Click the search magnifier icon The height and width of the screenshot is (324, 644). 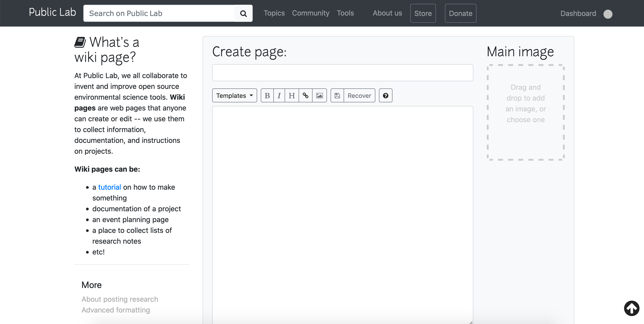243,13
